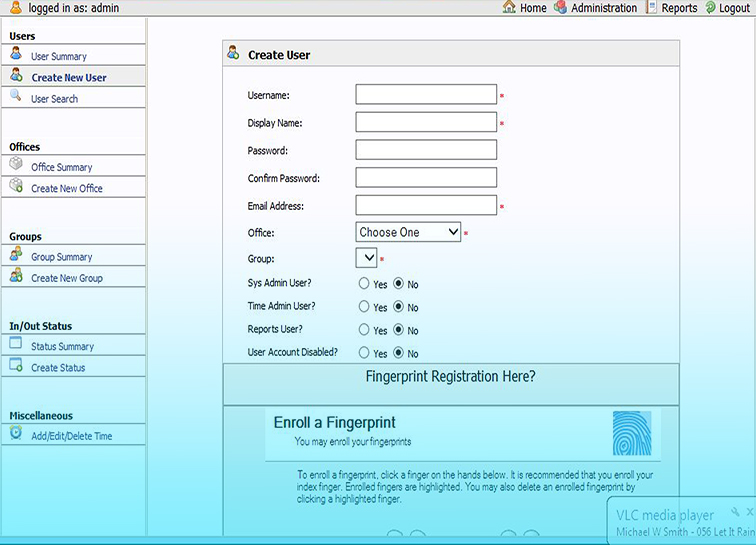Click the wrench icon in VLC notification
Viewport: 756px width, 545px height.
coord(735,512)
